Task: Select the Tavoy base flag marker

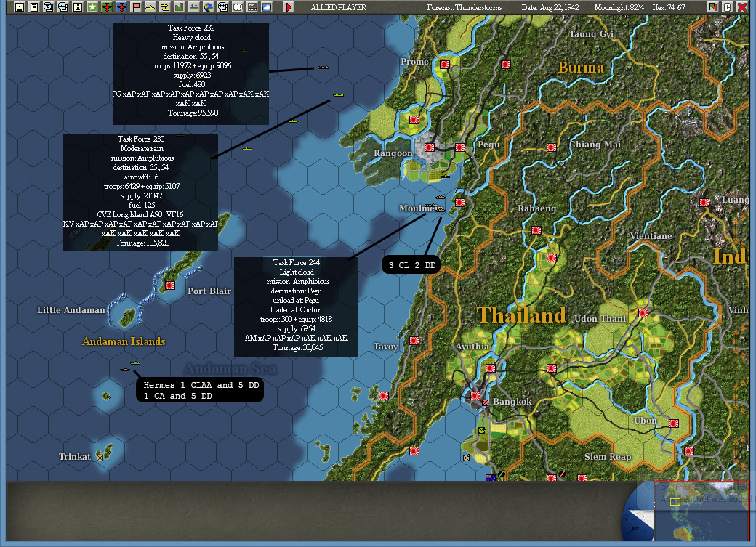Action: [414, 341]
